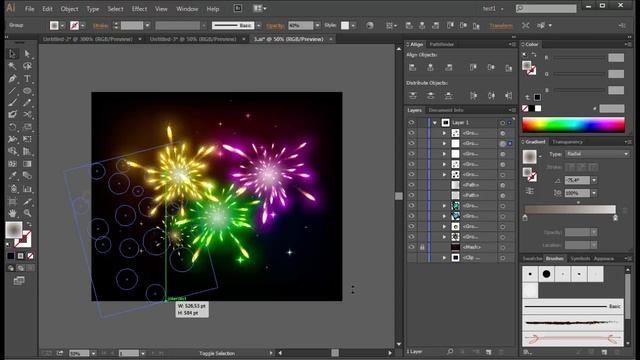Click Stroke link in control bar
640x360 pixels.
(x=100, y=25)
